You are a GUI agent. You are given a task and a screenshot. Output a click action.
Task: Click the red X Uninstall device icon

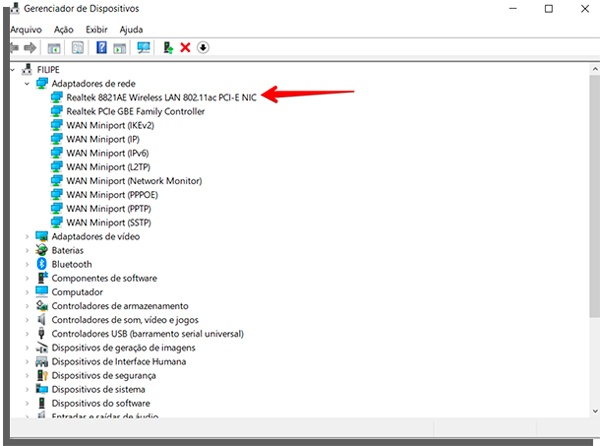click(x=185, y=48)
